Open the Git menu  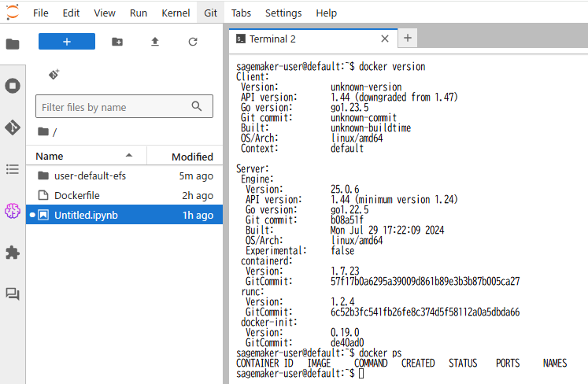click(211, 13)
